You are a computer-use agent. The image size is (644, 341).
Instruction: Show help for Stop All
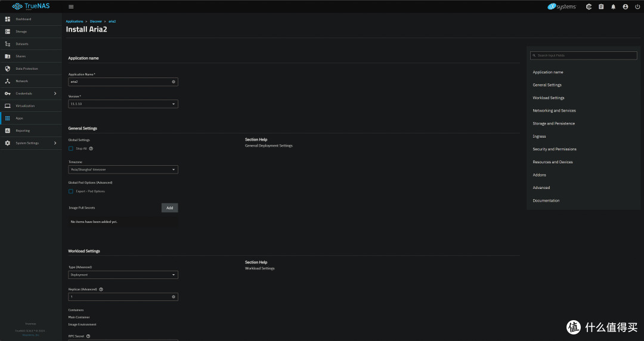pyautogui.click(x=91, y=148)
